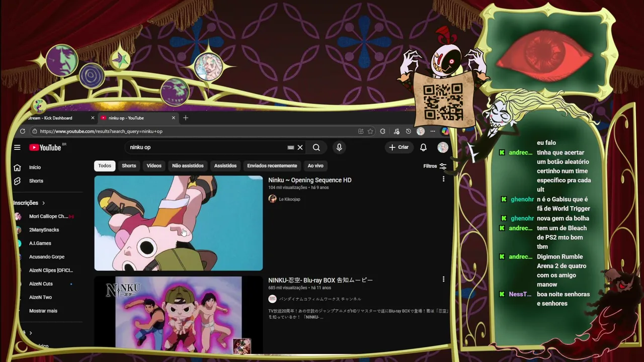Click the YouTube logo

(46, 147)
